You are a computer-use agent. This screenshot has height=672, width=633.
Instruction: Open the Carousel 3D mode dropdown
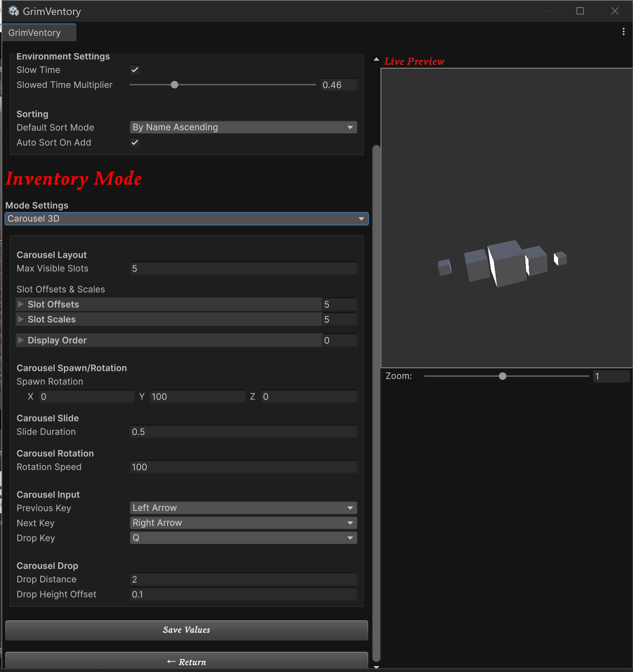click(187, 219)
